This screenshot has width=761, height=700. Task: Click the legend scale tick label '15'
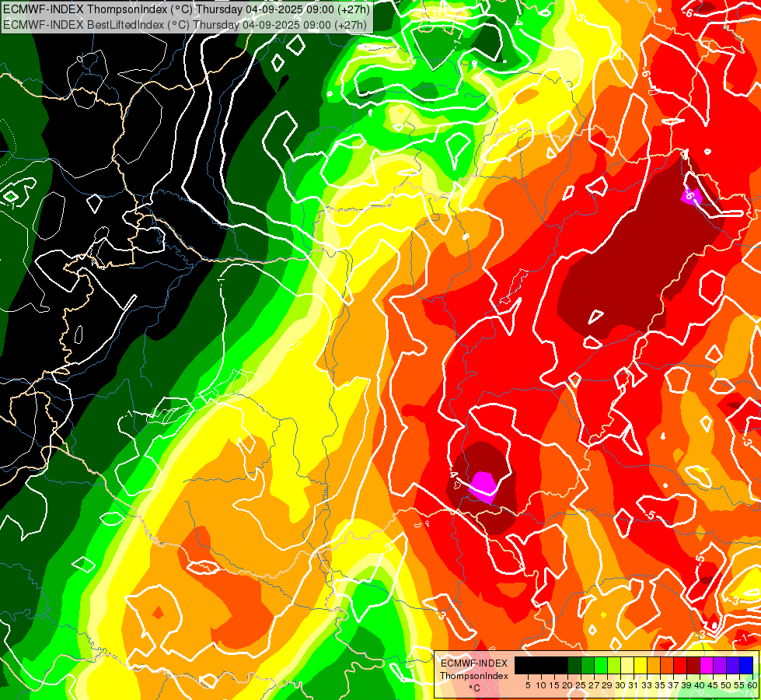coord(554,685)
